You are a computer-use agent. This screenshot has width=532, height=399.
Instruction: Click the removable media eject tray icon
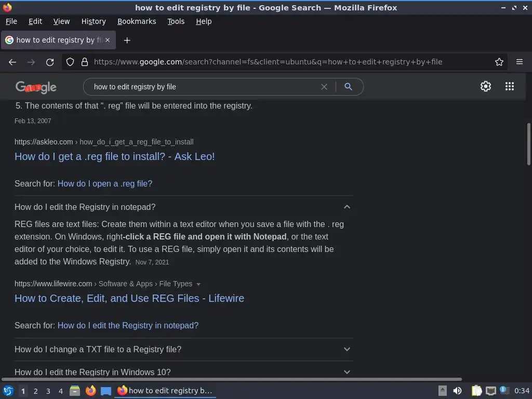(443, 391)
